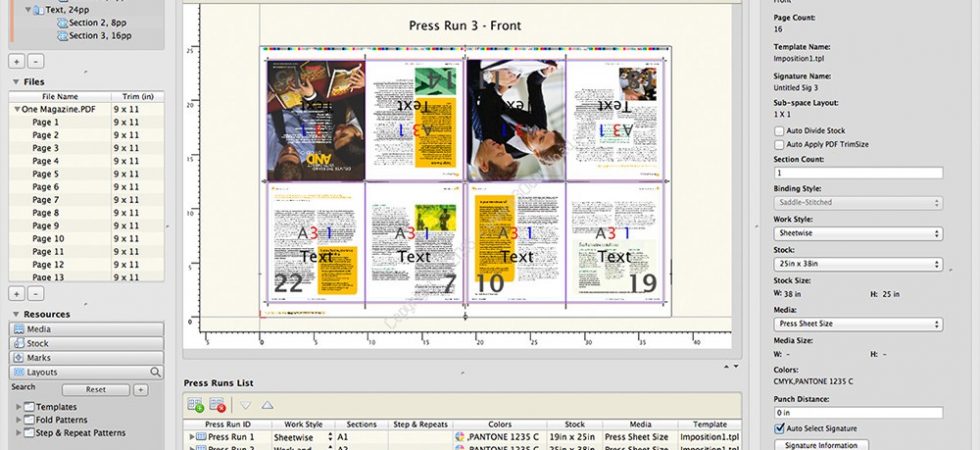Expand the Templates folder
This screenshot has width=980, height=450.
point(19,407)
